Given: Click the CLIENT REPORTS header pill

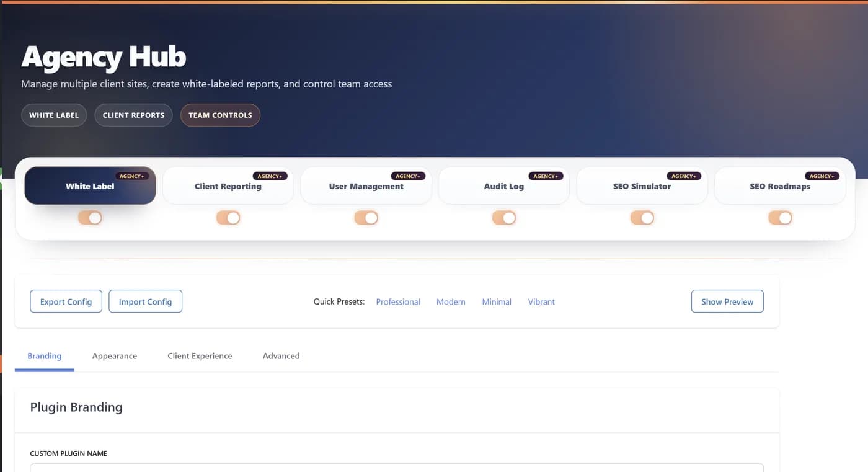Looking at the screenshot, I should [x=133, y=115].
